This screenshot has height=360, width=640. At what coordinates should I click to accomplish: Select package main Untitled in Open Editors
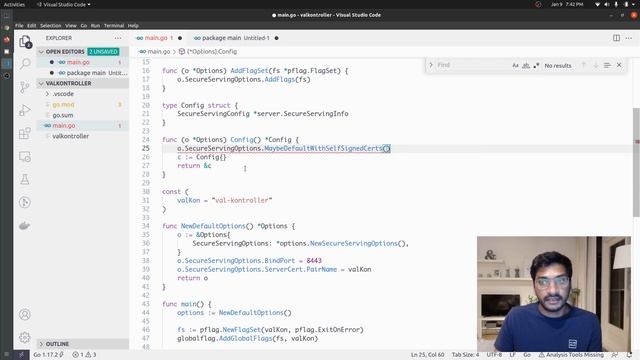point(97,73)
